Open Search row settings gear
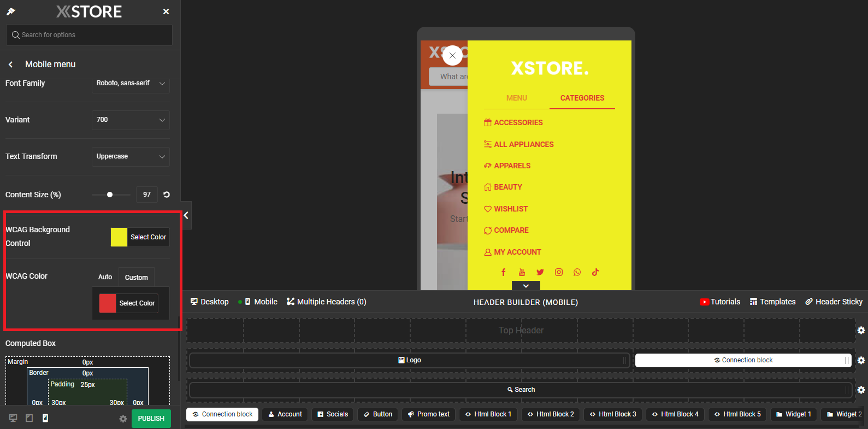This screenshot has height=429, width=868. coord(861,390)
